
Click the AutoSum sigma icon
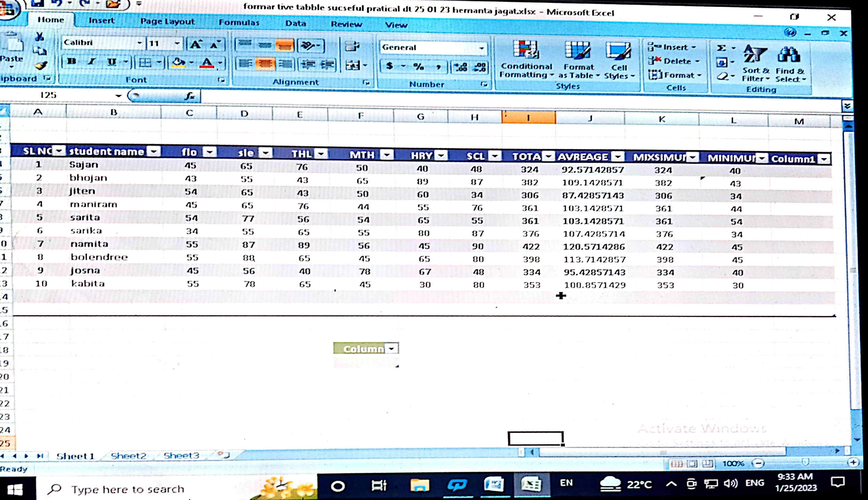tap(722, 48)
